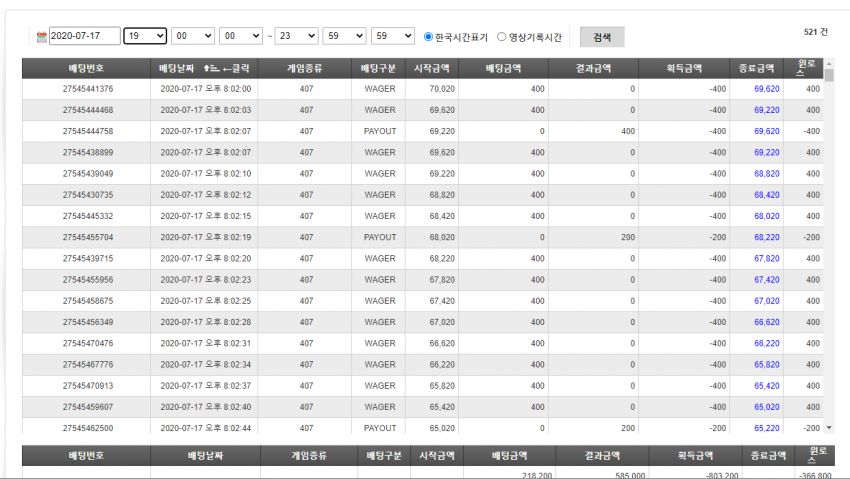
Task: Click end amount 65,220 in row 27545462500
Action: [767, 428]
